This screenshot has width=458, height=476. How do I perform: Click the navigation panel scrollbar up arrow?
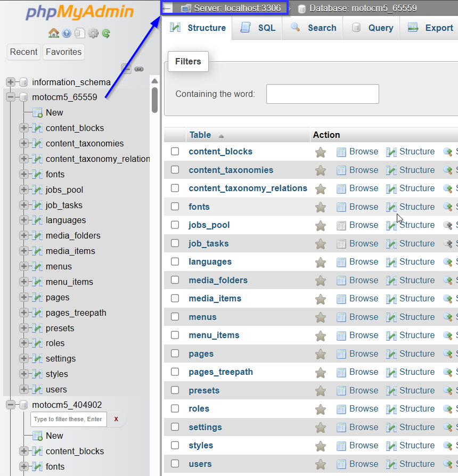tap(154, 81)
